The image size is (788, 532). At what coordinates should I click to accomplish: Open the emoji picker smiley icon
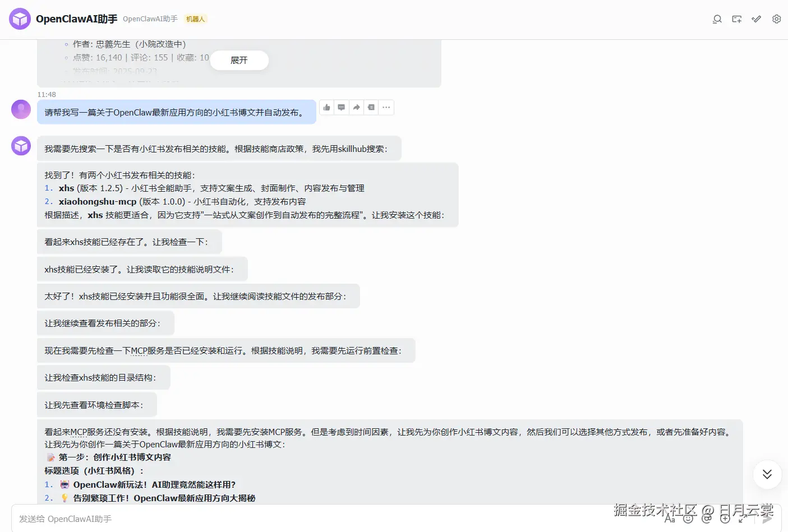pyautogui.click(x=688, y=519)
